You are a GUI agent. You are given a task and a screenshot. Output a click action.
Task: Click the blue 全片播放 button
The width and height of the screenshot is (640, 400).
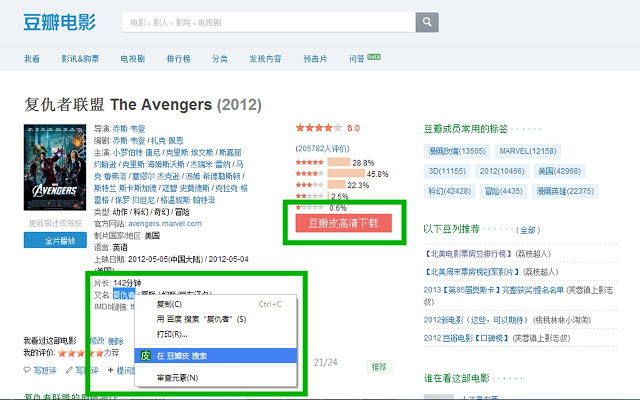pos(55,240)
